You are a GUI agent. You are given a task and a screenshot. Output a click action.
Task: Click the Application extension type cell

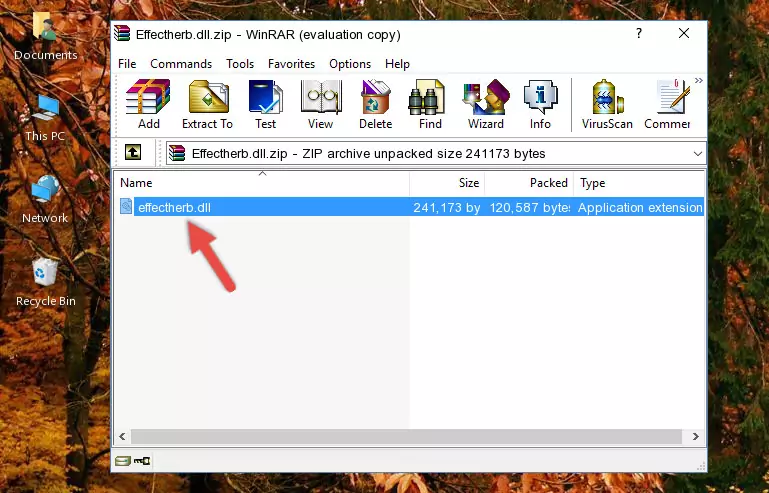pyautogui.click(x=640, y=208)
